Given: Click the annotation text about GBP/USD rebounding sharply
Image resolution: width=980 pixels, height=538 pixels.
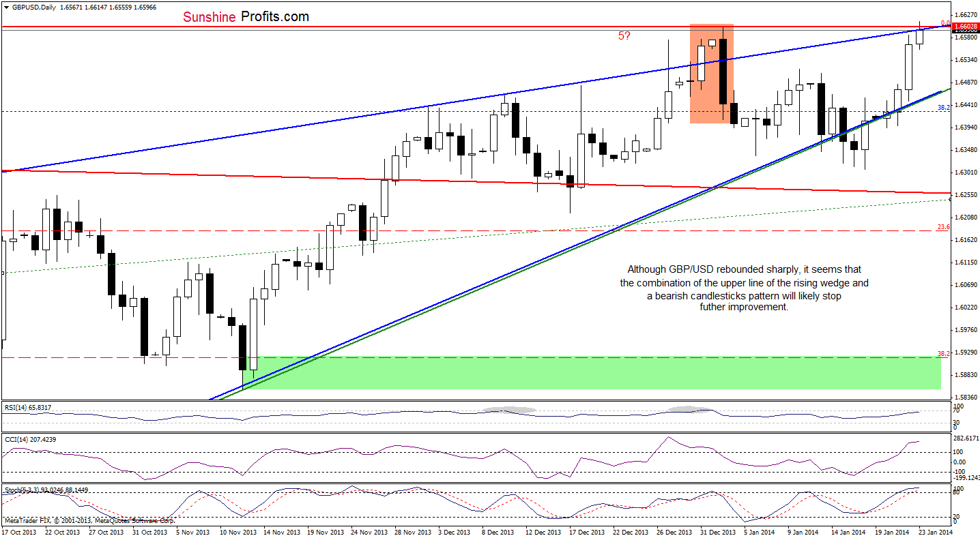Looking at the screenshot, I should coord(745,288).
